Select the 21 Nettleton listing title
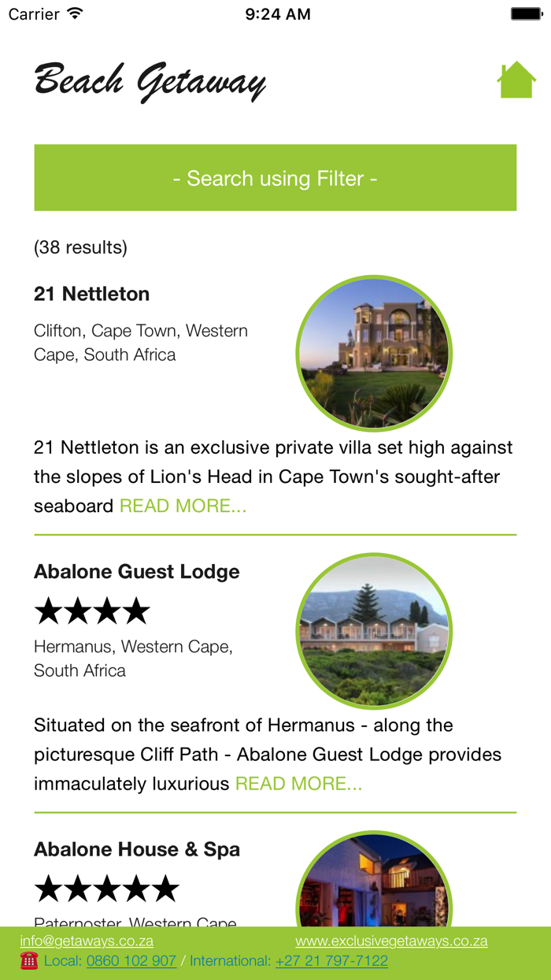The image size is (551, 980). 91,294
